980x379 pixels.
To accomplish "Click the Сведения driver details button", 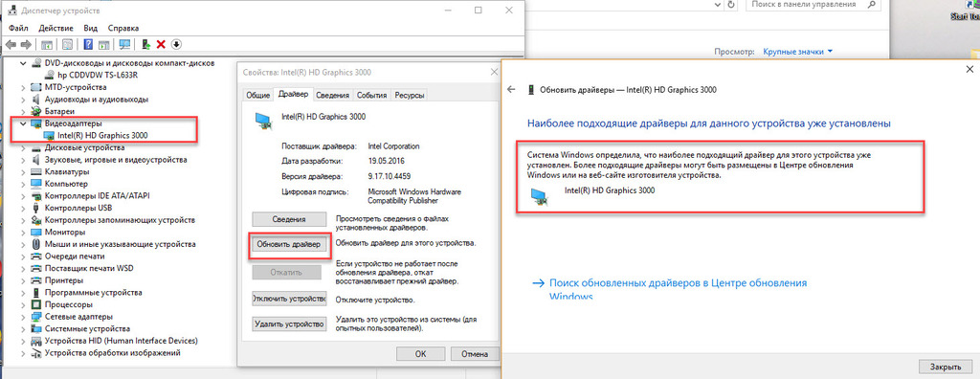I will (289, 219).
